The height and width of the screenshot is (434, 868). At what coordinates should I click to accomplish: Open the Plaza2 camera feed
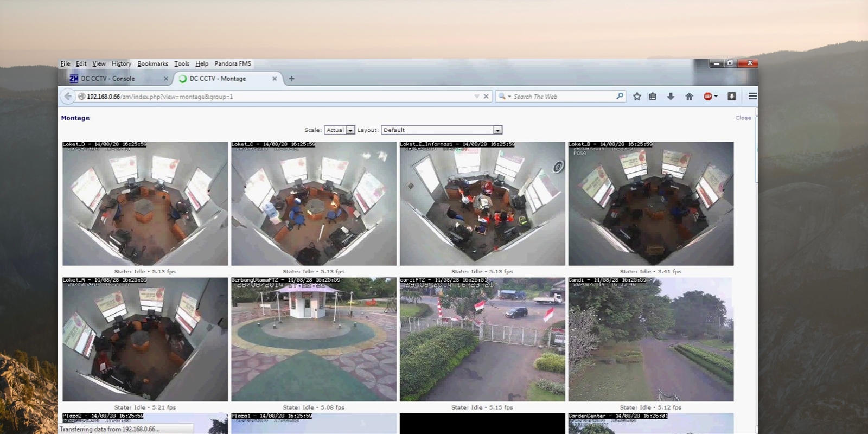click(145, 424)
